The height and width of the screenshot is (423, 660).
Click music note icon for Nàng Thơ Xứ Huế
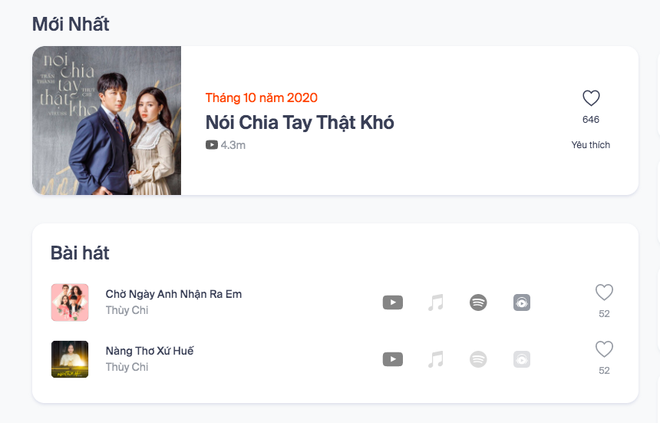436,359
